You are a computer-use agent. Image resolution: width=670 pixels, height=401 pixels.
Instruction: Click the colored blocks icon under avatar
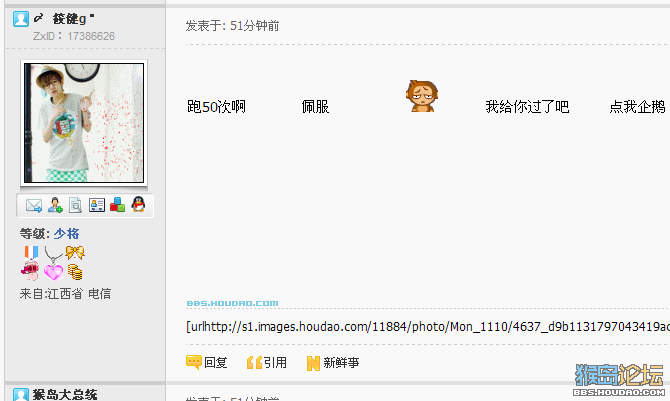(118, 205)
